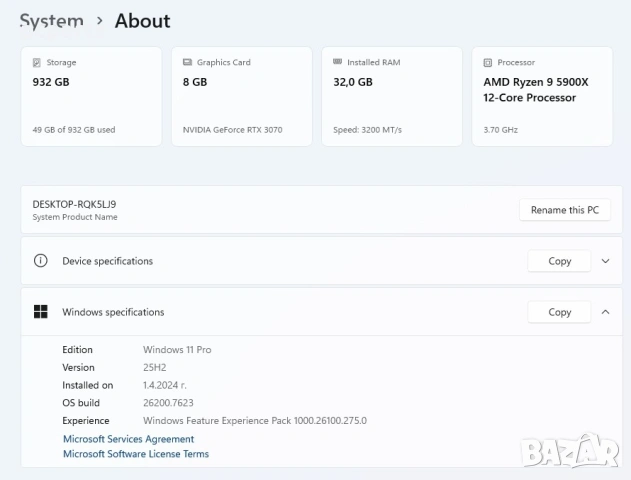Copy the Windows specifications

(x=559, y=312)
